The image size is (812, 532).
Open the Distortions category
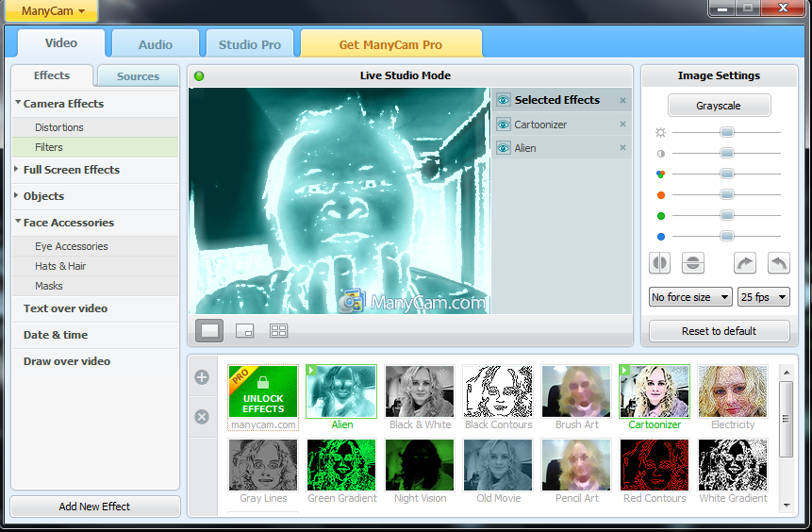(x=94, y=127)
